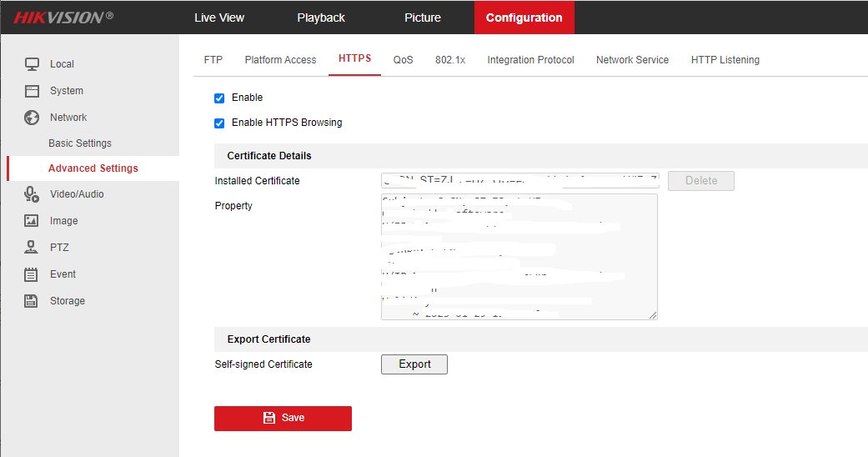Click the Installed Certificate text field
This screenshot has height=457, width=868.
tap(519, 181)
